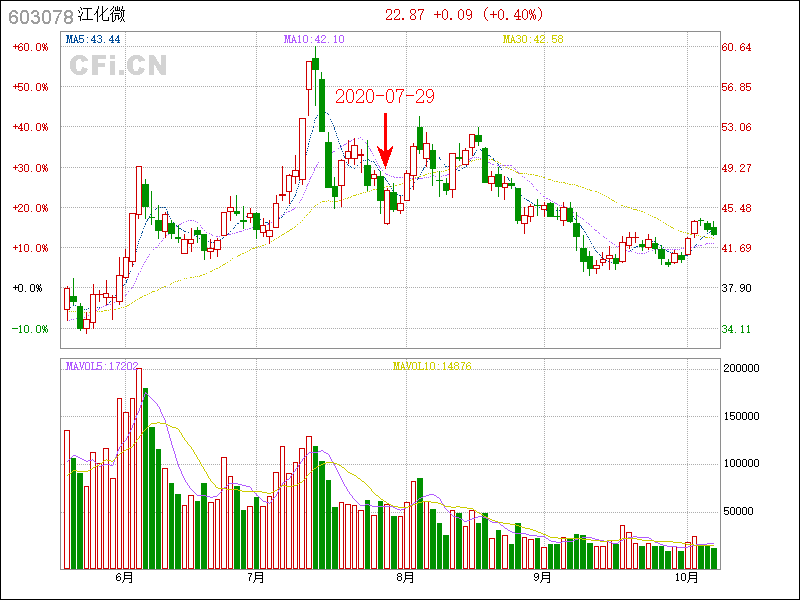
Task: Click the stock code 603078
Action: (39, 16)
